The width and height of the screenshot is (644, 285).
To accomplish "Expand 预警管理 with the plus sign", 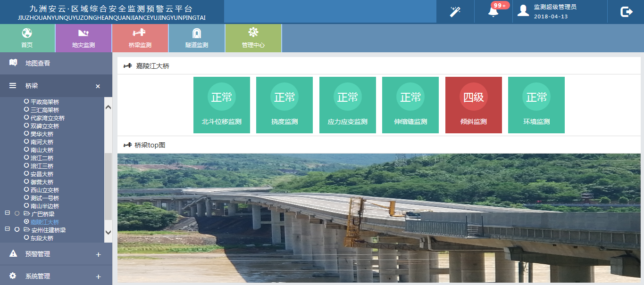I will point(98,254).
